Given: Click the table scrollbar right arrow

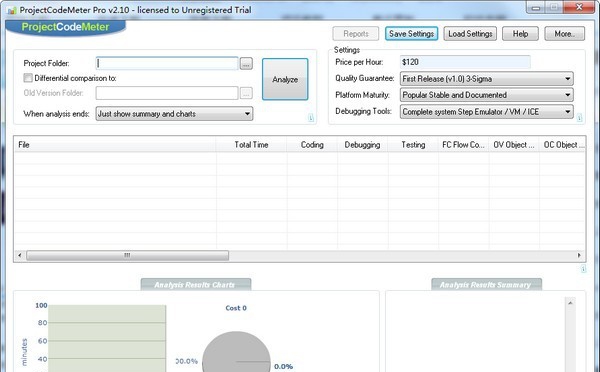Looking at the screenshot, I should point(579,255).
